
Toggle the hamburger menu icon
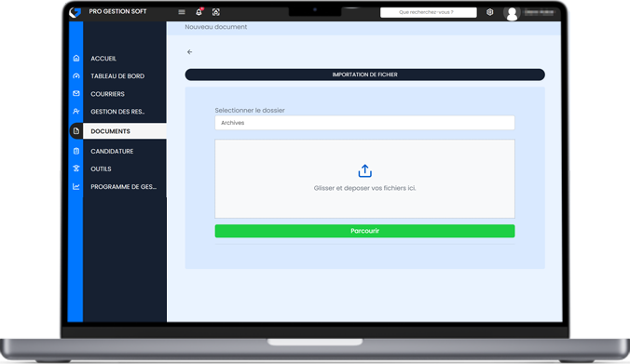182,12
